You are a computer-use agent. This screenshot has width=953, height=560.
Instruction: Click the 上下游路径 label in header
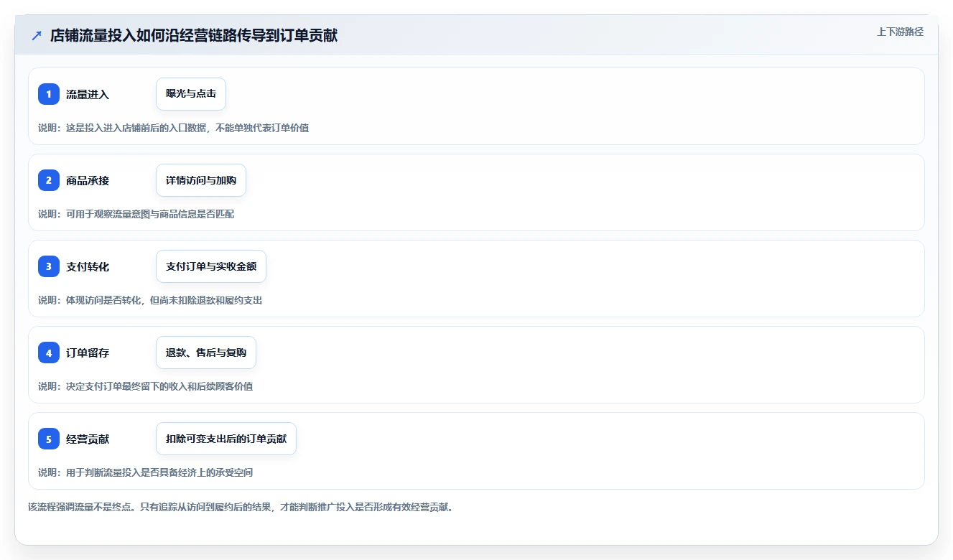(900, 32)
